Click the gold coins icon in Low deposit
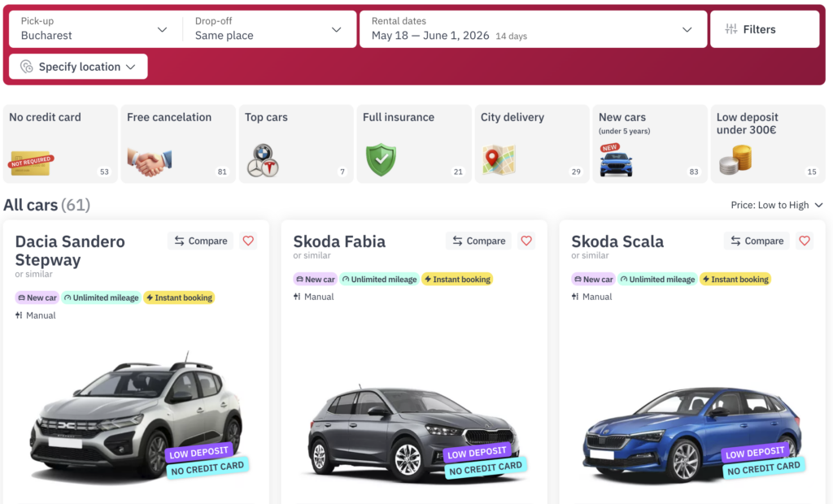The width and height of the screenshot is (833, 504). 735,160
